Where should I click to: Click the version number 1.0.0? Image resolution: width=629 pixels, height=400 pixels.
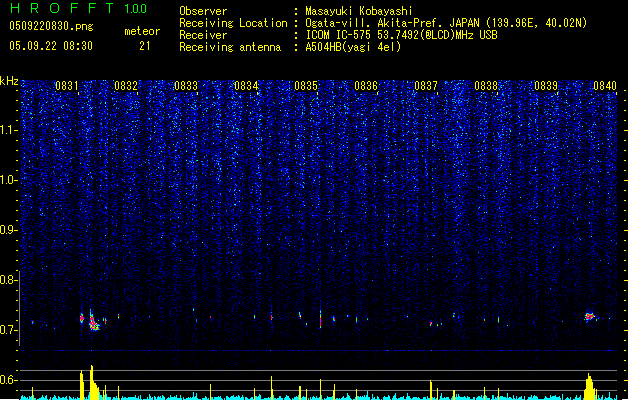pos(136,9)
